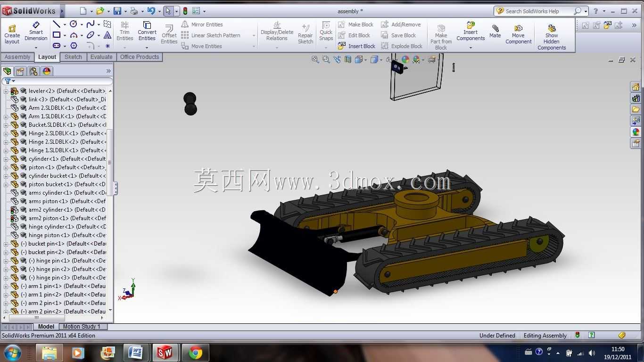Click the Insert Block command

click(356, 46)
